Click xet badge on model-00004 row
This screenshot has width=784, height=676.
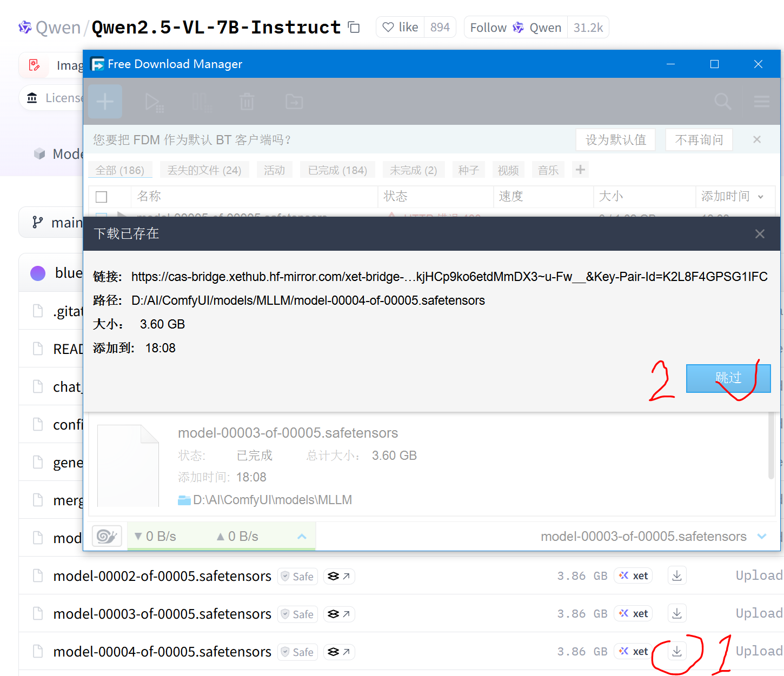click(x=634, y=651)
